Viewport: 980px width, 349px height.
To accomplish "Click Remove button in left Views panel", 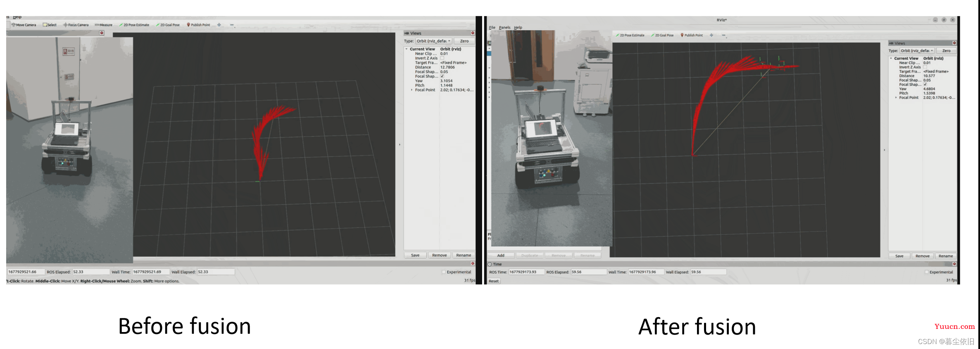I will coord(440,255).
